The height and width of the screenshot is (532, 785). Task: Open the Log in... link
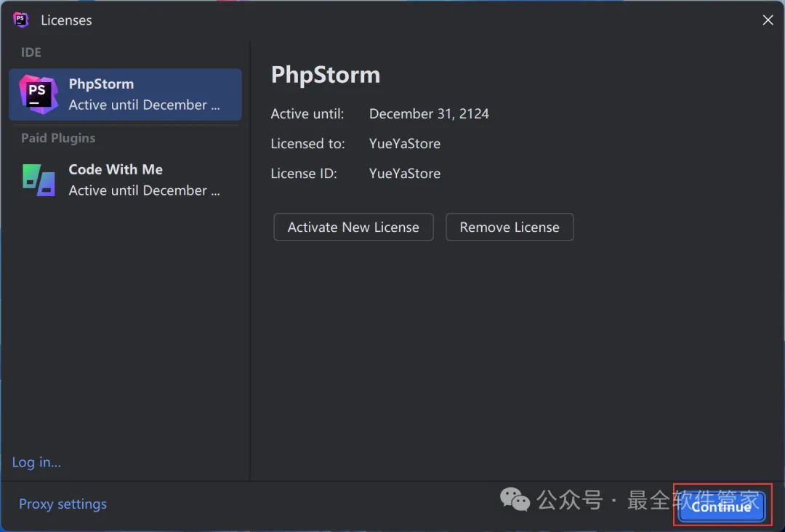(x=36, y=462)
